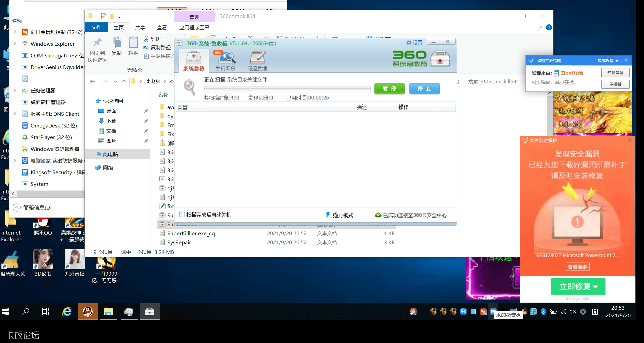This screenshot has height=343, width=644.
Task: Open the 问题反馈 feedback tab
Action: [x=257, y=61]
